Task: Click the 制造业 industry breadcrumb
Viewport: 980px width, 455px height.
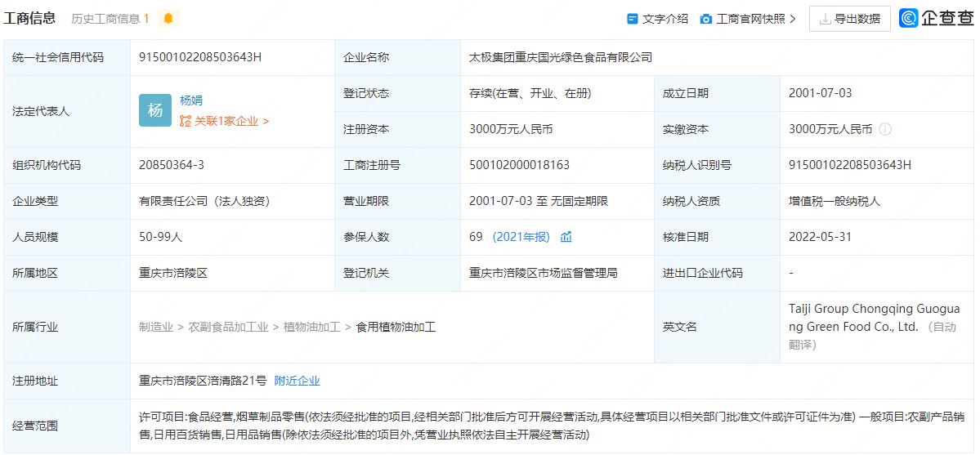Action: 155,327
